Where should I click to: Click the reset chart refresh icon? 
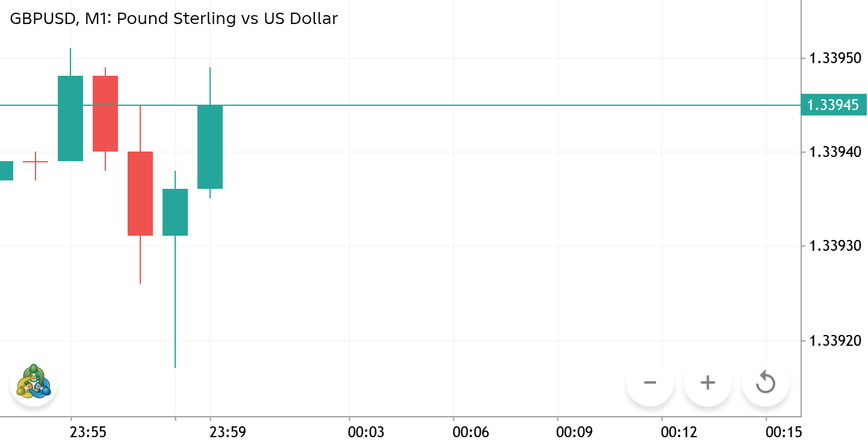[x=766, y=383]
